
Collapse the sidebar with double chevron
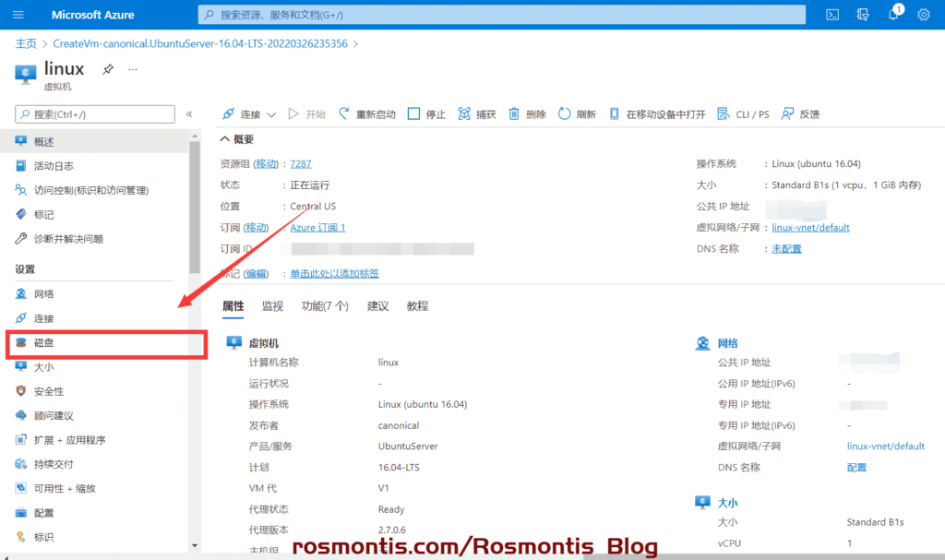coord(188,113)
